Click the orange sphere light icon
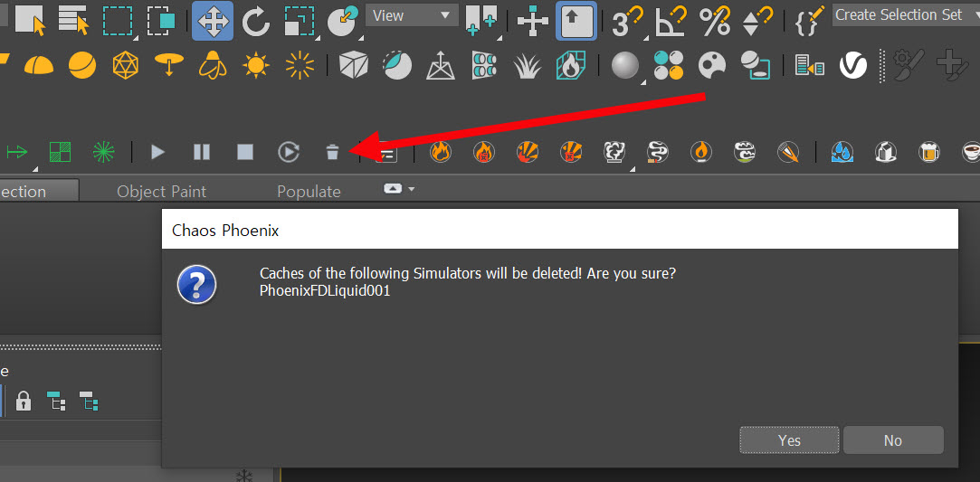 point(82,65)
